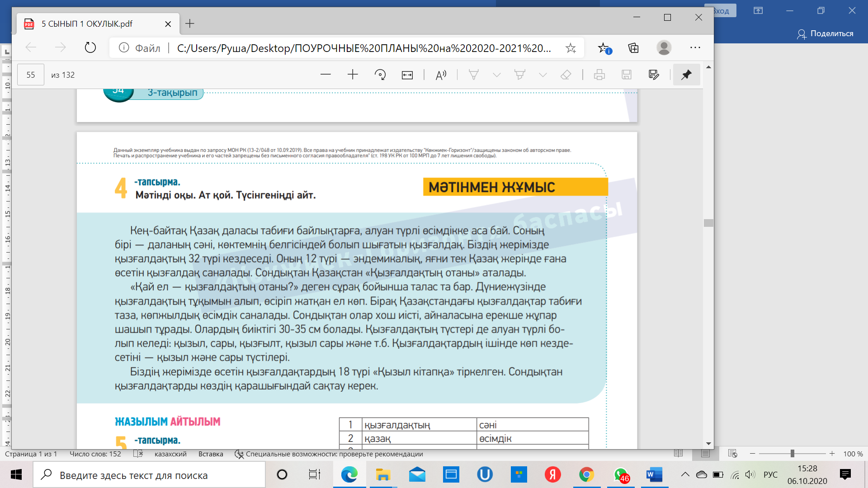
Task: Open the Favorites list icon
Action: [604, 48]
